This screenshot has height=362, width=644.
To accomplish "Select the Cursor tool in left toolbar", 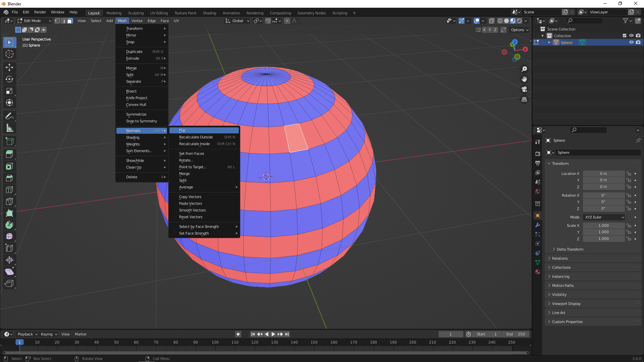I will [9, 54].
